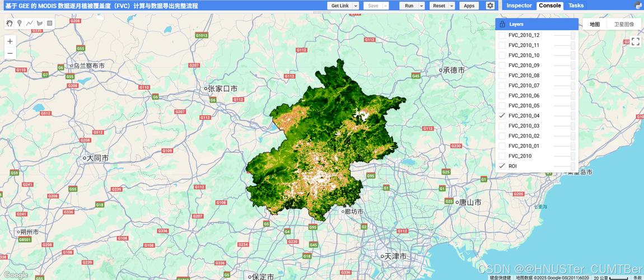644x280 pixels.
Task: Show the FVC_2010_08 layer
Action: point(502,76)
